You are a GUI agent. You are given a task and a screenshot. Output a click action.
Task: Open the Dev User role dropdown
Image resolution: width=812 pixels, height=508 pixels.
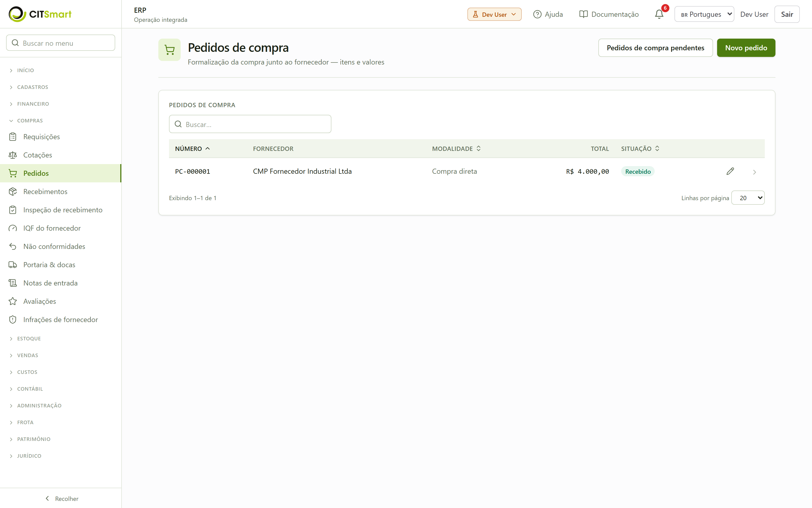(x=494, y=14)
